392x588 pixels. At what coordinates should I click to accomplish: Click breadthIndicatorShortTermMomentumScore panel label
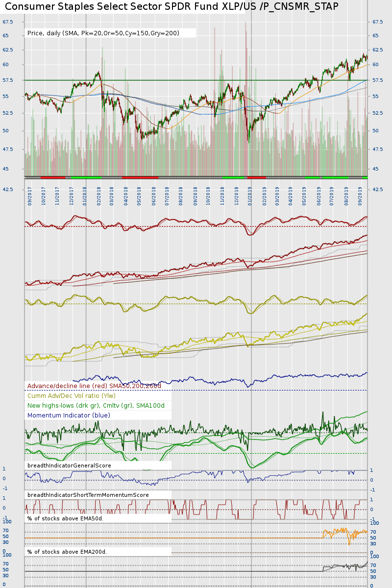click(88, 495)
